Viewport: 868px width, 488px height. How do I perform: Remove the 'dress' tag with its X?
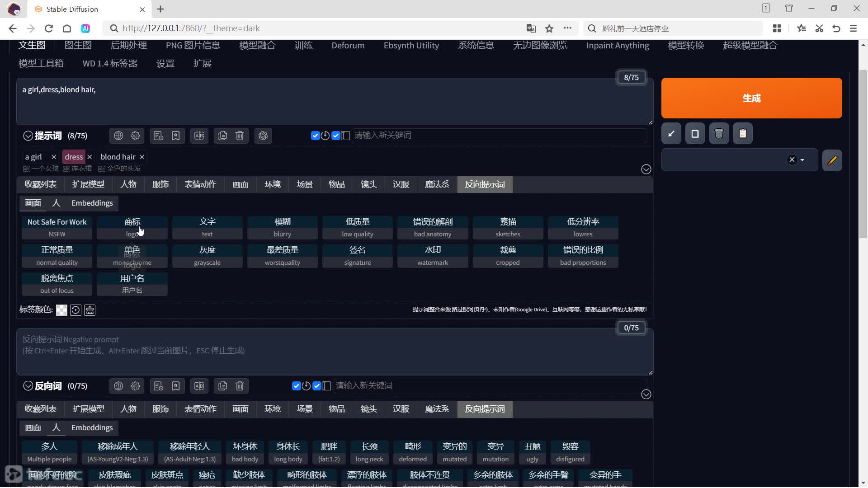(x=90, y=157)
